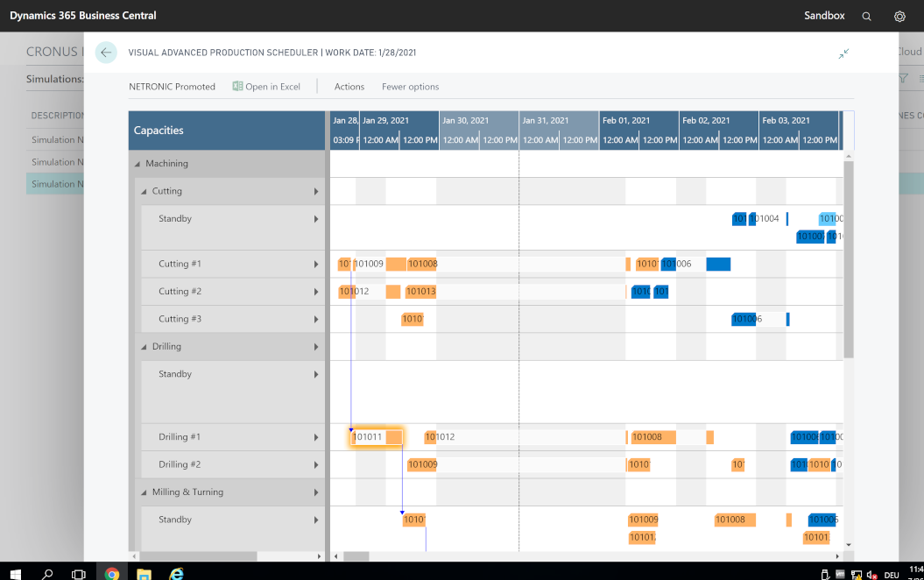Open Microsoft Edge from the taskbar

coord(175,573)
